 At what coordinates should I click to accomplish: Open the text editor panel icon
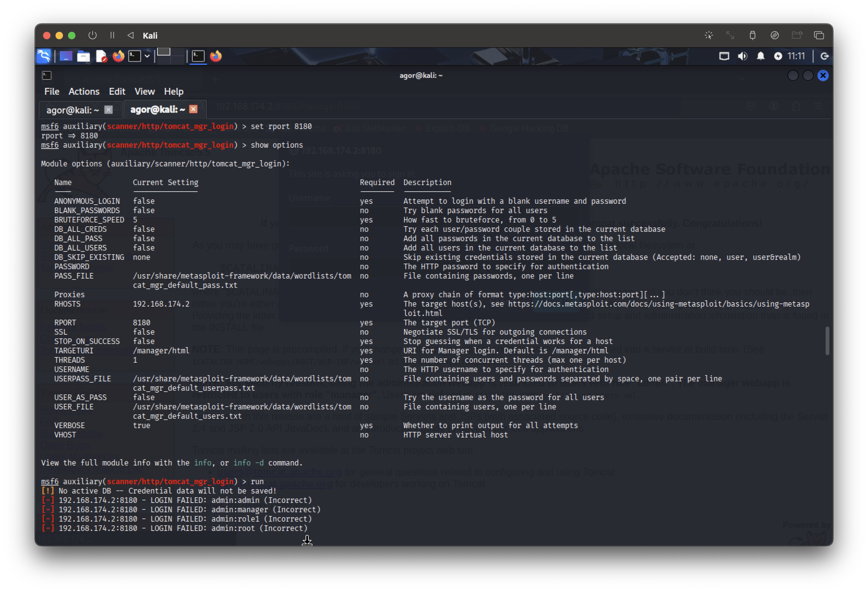[101, 56]
